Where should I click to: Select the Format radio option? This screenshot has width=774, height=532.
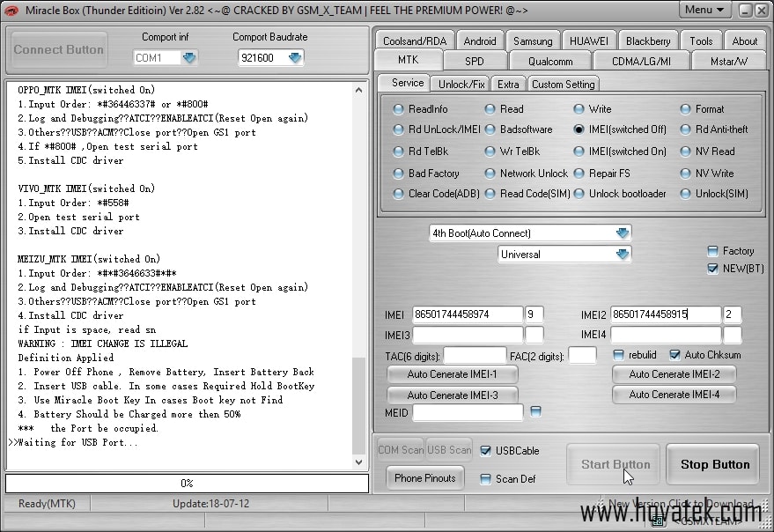click(685, 109)
